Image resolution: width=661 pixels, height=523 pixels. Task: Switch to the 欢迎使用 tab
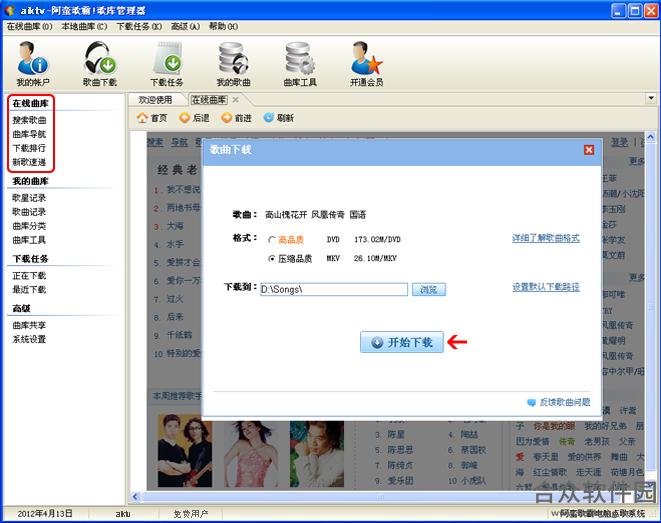156,100
